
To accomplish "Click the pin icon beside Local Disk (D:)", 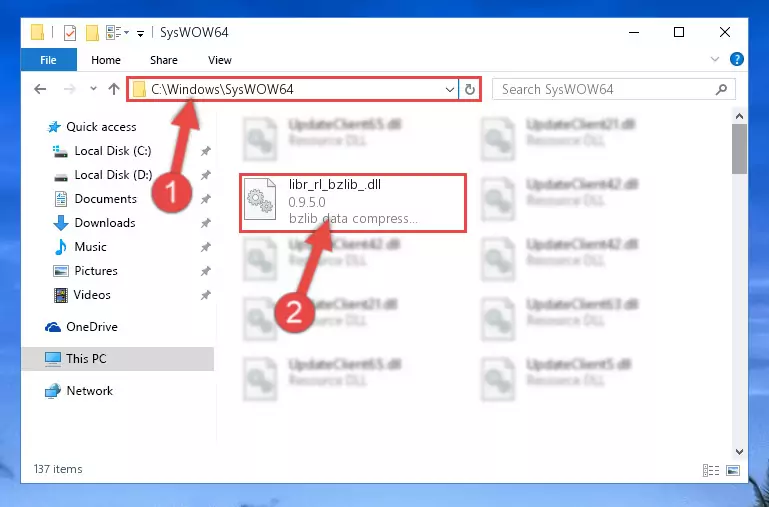I will 205,176.
